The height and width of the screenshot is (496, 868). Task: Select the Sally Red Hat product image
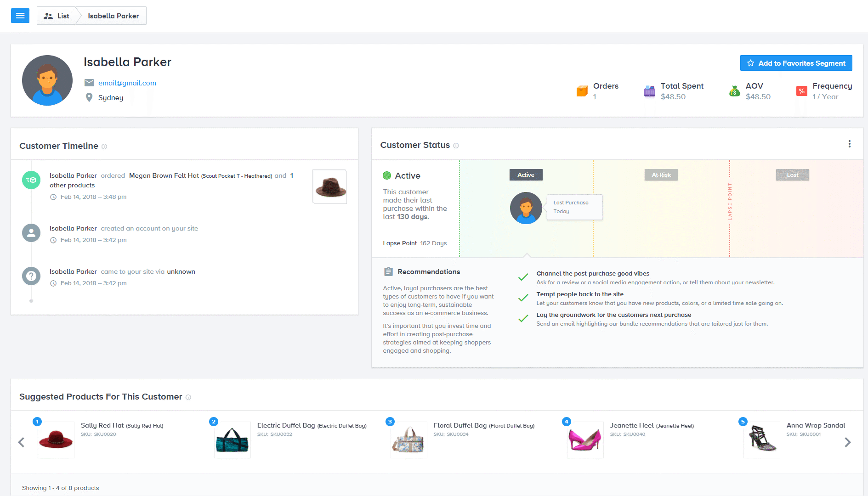(56, 440)
